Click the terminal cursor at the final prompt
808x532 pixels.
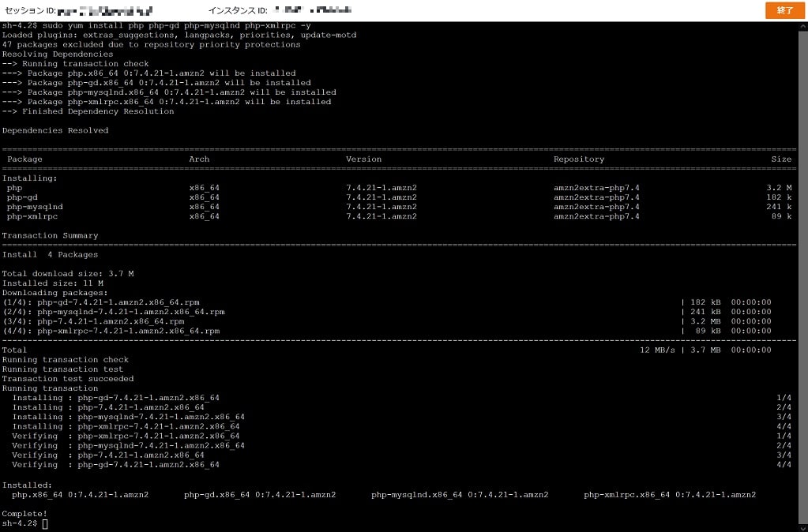(x=45, y=524)
